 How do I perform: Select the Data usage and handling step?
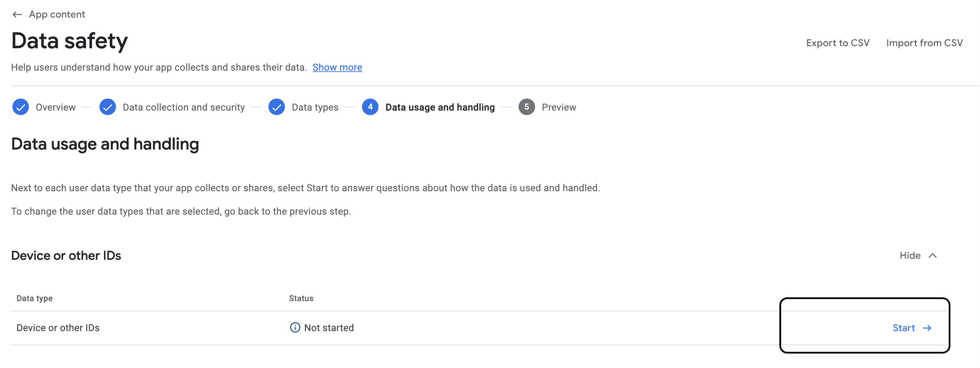tap(439, 107)
